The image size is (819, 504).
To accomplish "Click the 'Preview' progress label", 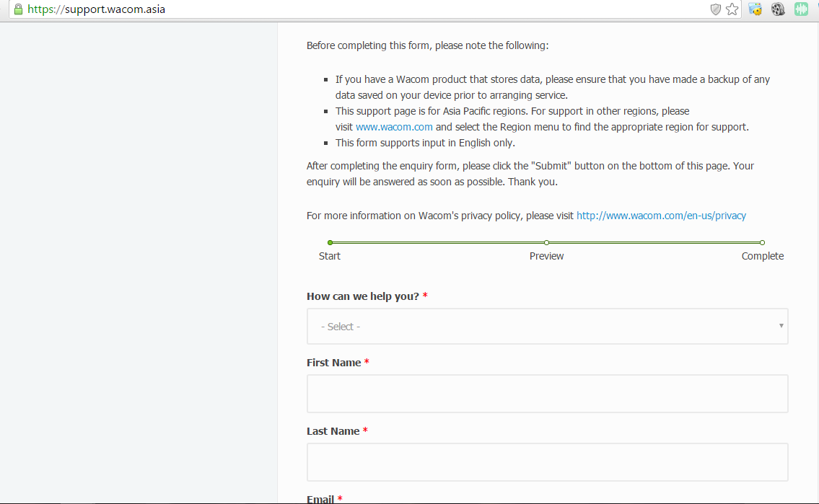I will [x=546, y=256].
